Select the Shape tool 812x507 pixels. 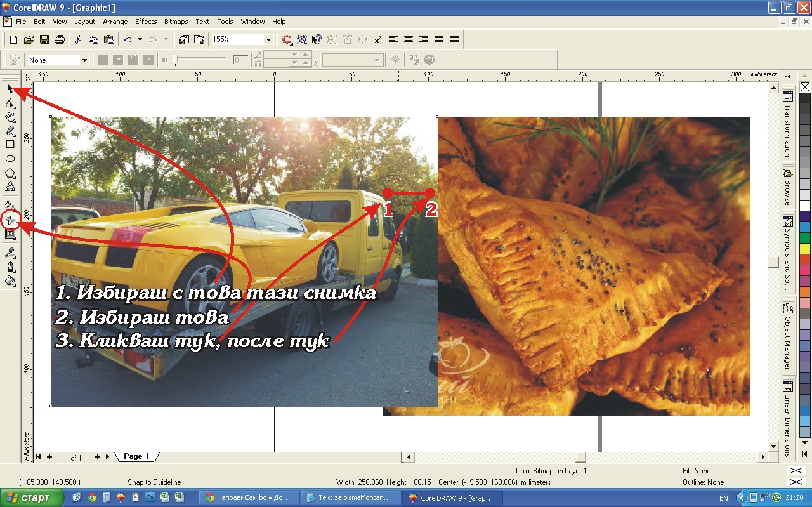point(10,103)
